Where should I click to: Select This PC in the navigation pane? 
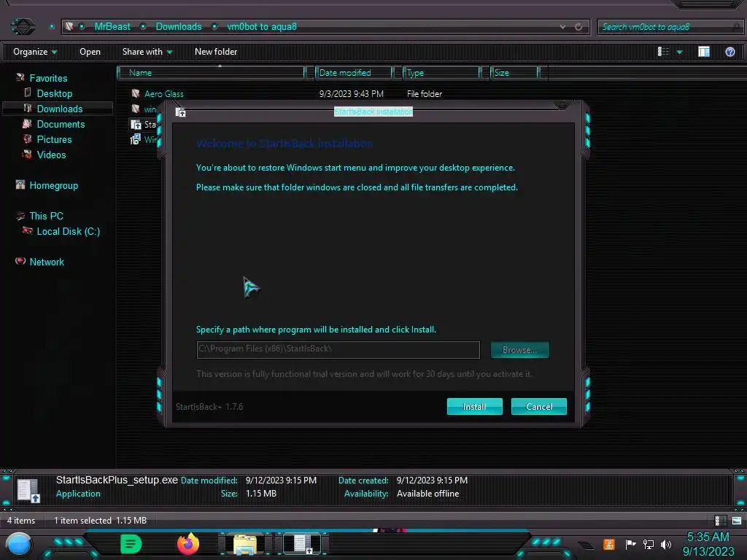coord(46,216)
